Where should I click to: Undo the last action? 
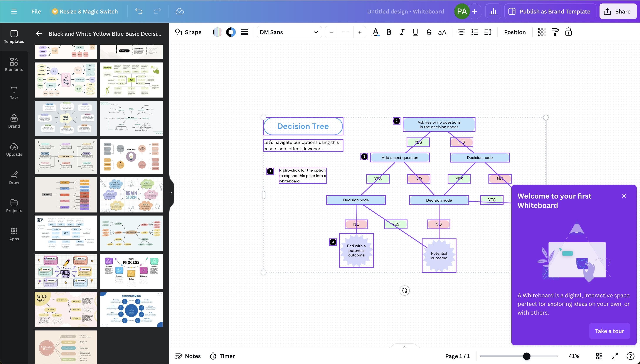139,12
